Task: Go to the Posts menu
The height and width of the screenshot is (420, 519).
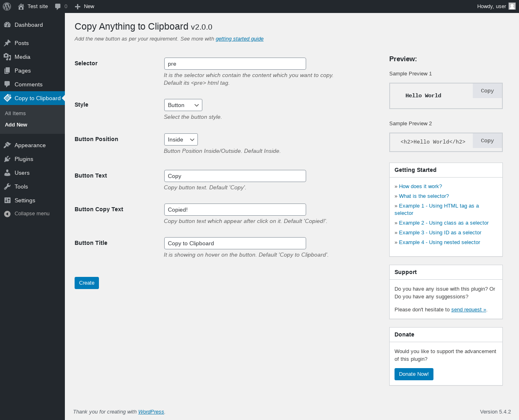Action: pyautogui.click(x=21, y=43)
